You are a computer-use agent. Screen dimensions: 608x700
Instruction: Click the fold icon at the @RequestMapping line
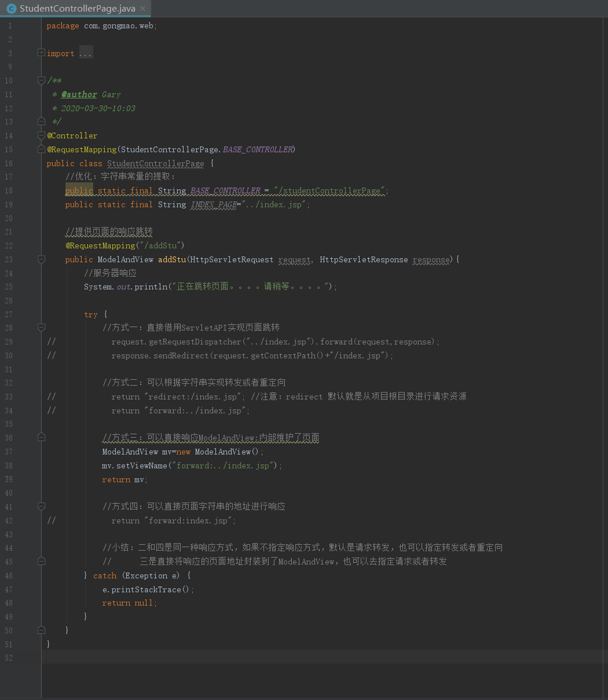pos(41,149)
